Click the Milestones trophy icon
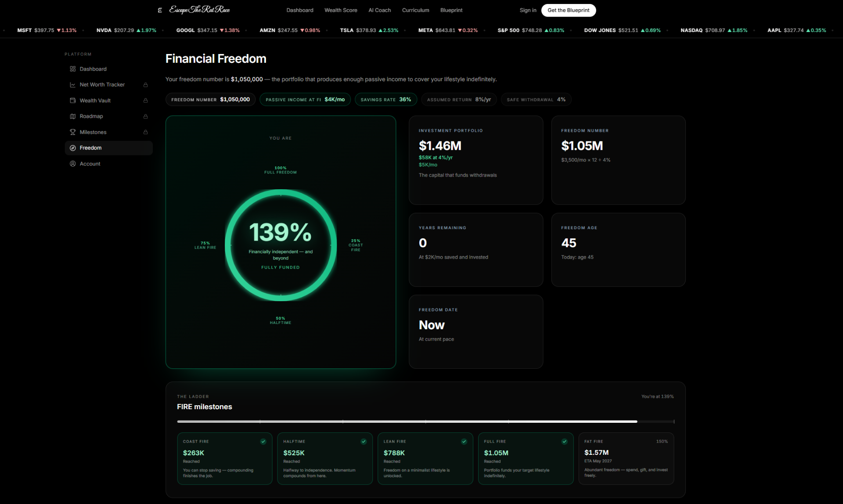The image size is (843, 504). 73,132
